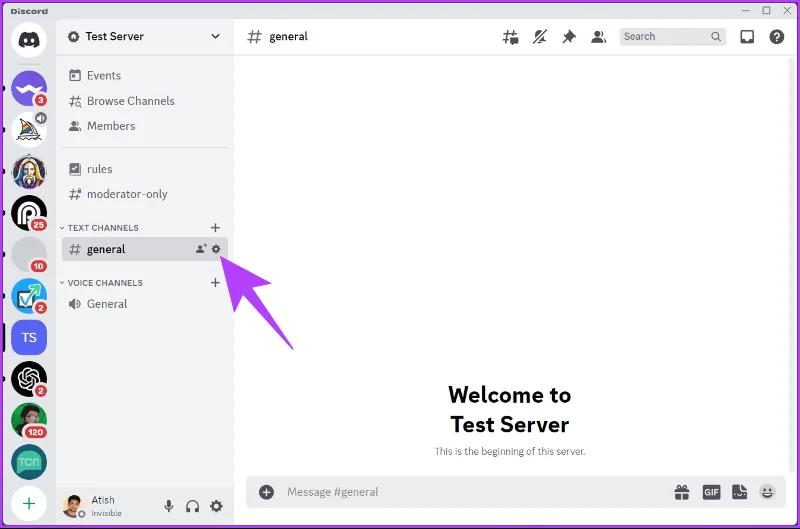Toggle notification settings bell in header
Screen dimensions: 800x529
click(x=540, y=37)
